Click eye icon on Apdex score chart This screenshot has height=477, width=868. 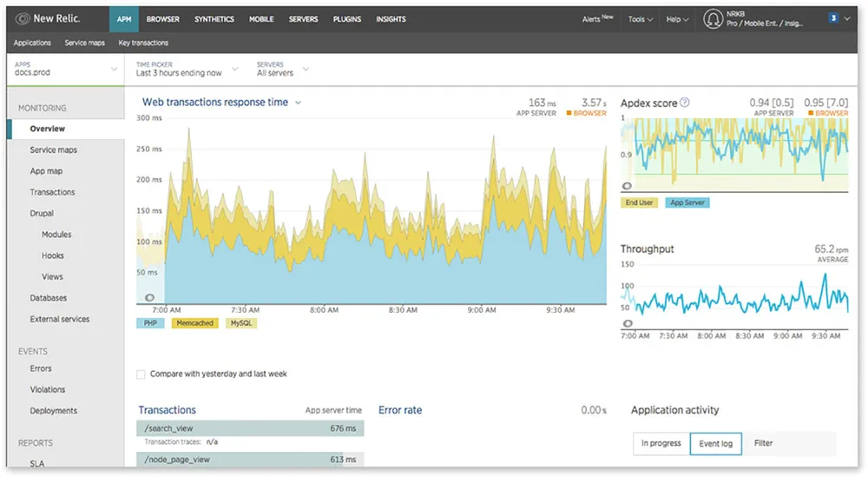(x=628, y=186)
